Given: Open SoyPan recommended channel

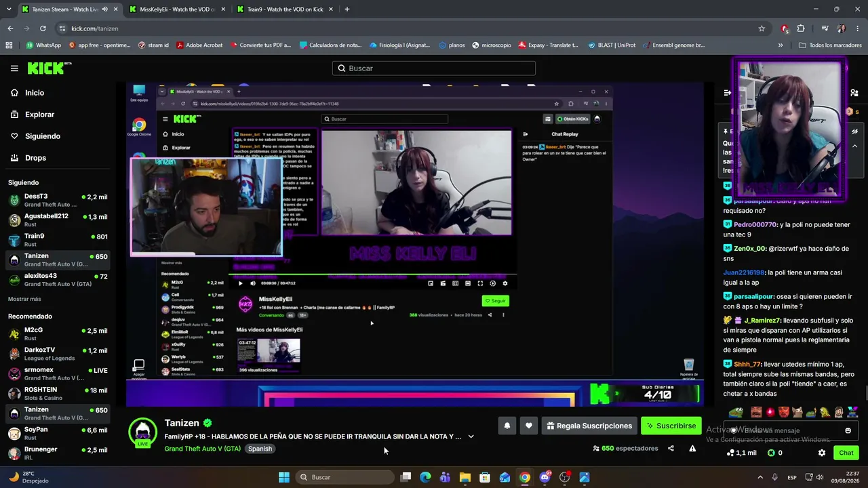Looking at the screenshot, I should pos(58,433).
